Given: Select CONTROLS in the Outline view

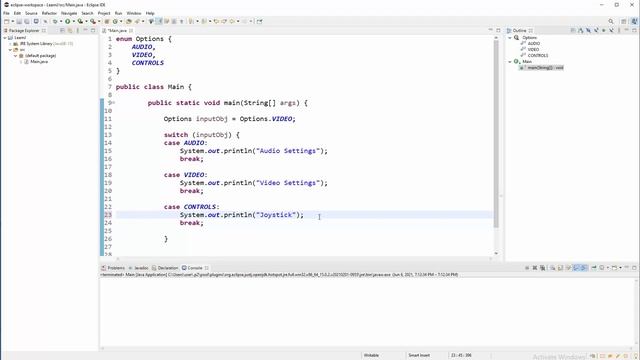Looking at the screenshot, I should [538, 56].
